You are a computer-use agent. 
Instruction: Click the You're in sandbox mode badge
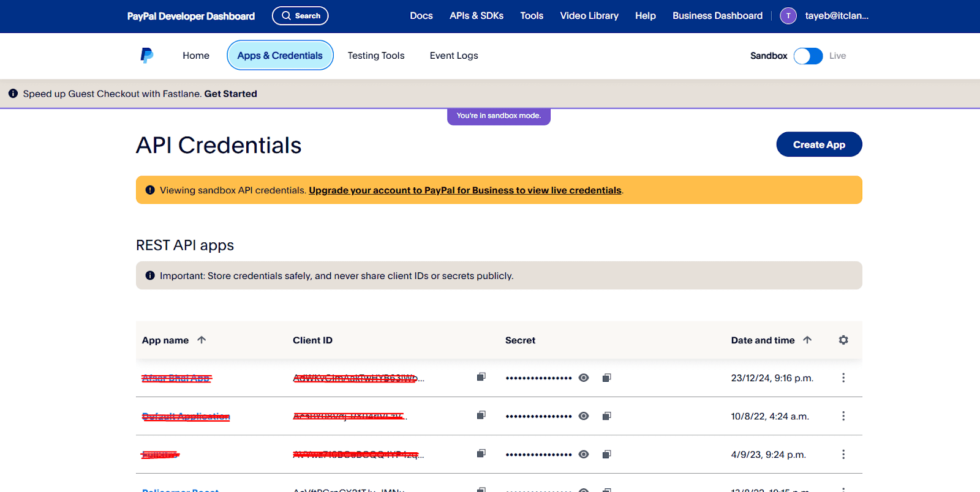tap(499, 116)
